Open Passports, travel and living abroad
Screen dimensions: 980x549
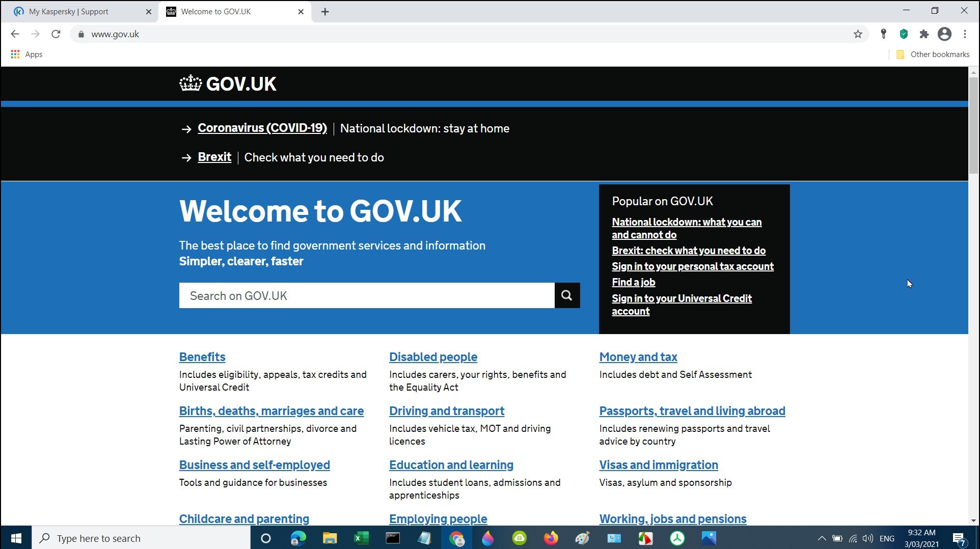point(692,411)
